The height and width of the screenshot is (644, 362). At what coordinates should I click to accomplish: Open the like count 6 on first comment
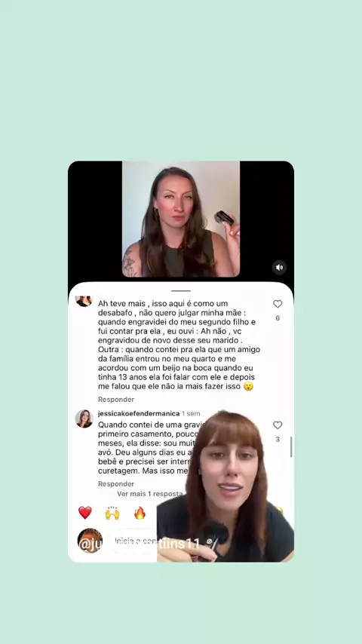(x=278, y=318)
